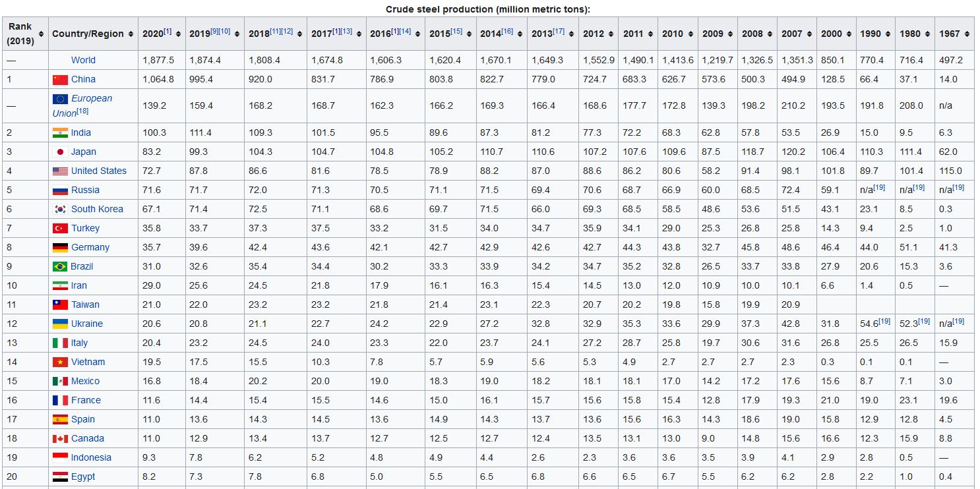This screenshot has height=489, width=980.
Task: Click the Taiwan flag icon
Action: pyautogui.click(x=61, y=305)
